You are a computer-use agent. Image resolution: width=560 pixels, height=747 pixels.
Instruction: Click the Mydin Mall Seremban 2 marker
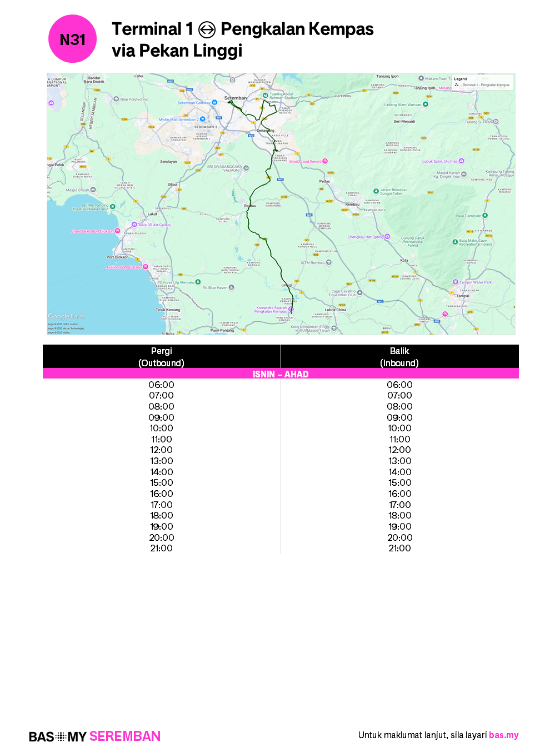pos(202,118)
